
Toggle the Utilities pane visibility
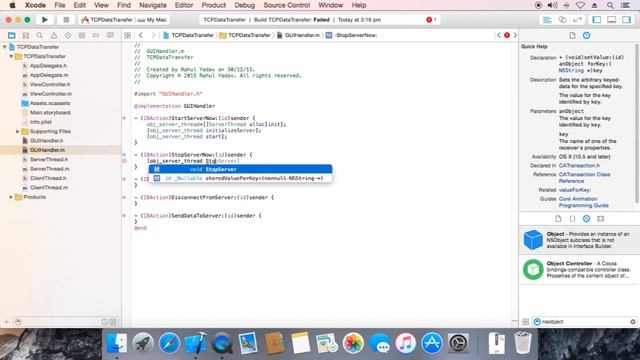point(627,20)
